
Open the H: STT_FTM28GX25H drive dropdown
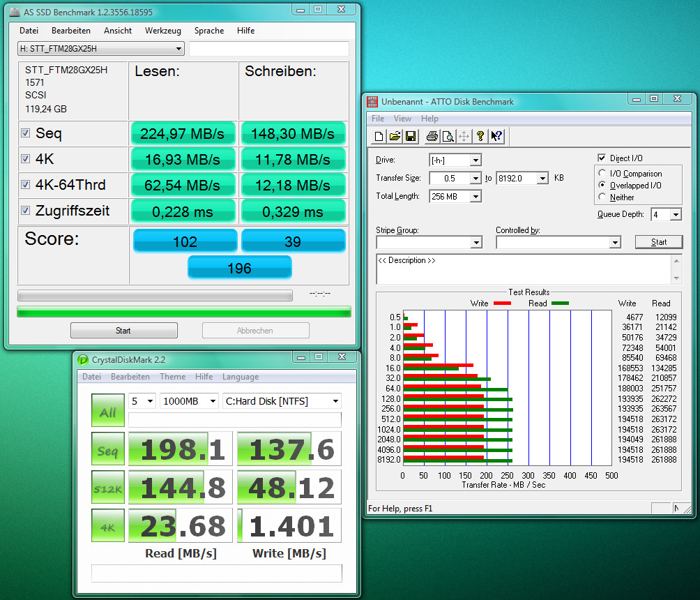click(101, 49)
